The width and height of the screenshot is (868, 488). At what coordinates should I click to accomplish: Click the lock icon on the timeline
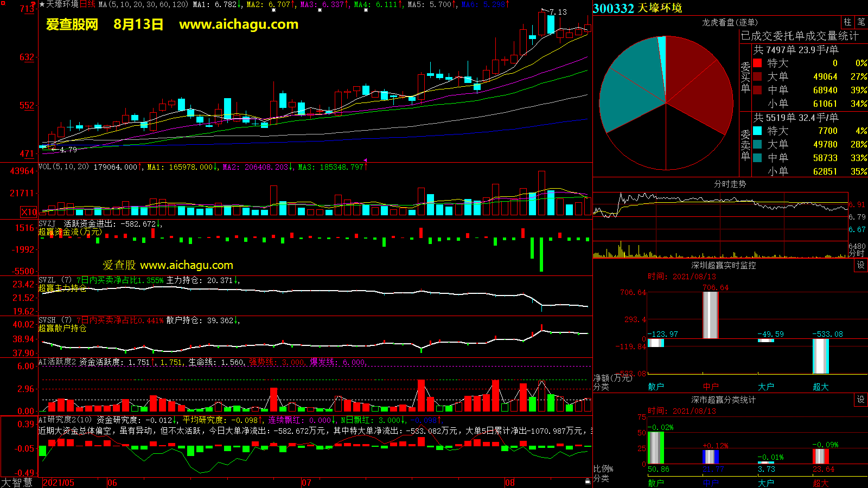click(x=588, y=481)
